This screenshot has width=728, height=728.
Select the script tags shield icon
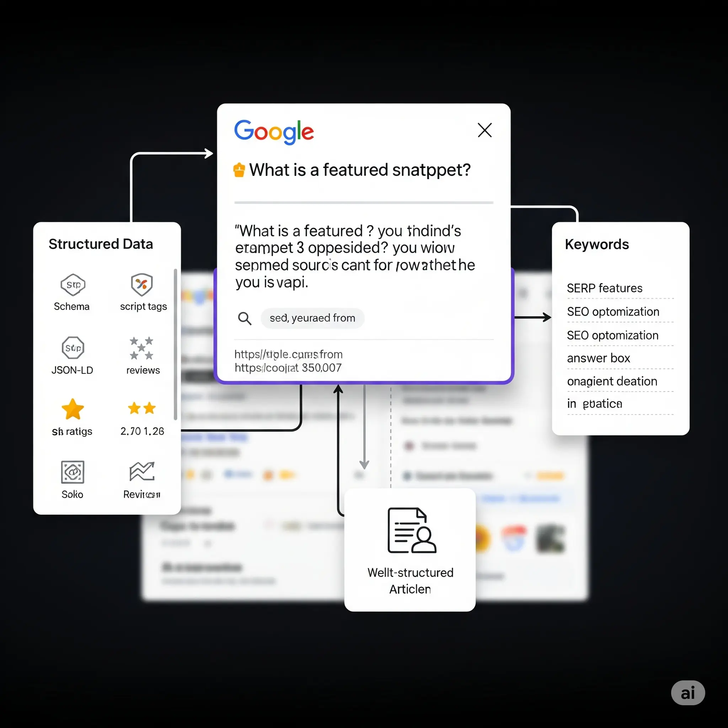click(x=142, y=284)
